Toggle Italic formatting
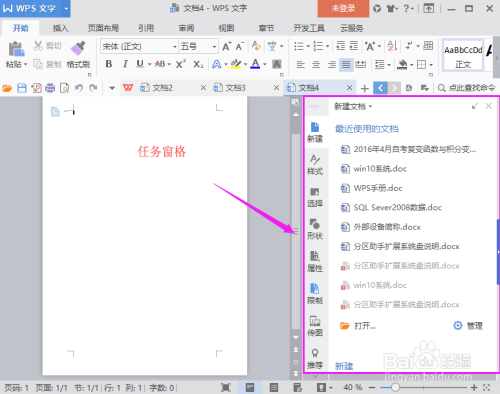Screen dimensions: 500x394 [125, 64]
